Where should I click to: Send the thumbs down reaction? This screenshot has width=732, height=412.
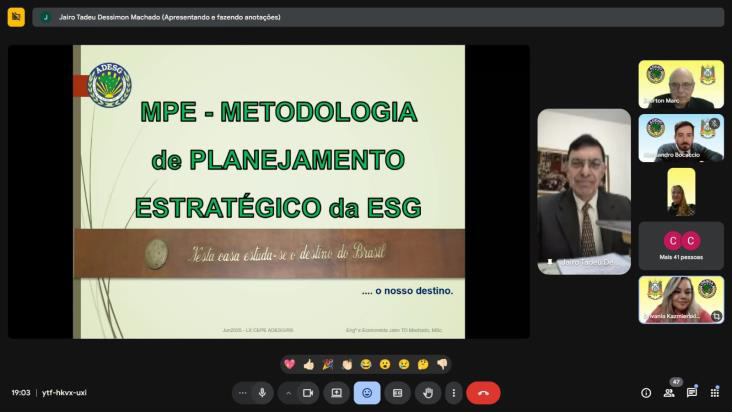pyautogui.click(x=442, y=364)
